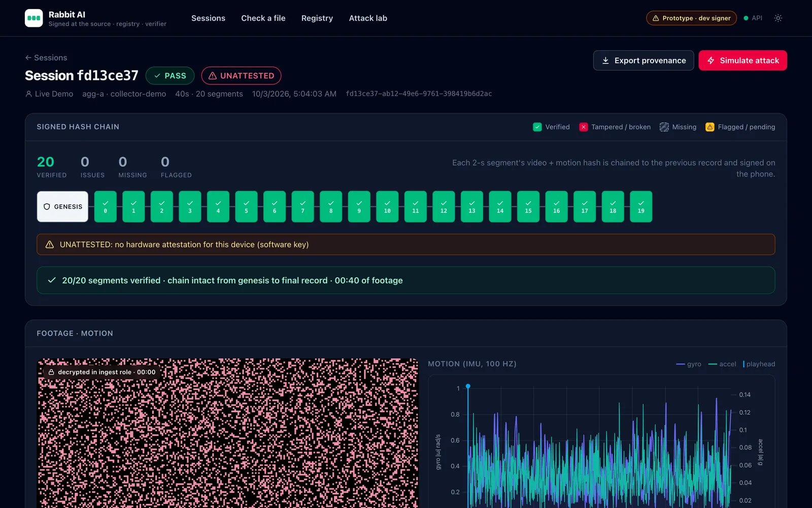Click the agg-a · collector-demo text
Viewport: 812px width, 508px height.
pos(124,94)
